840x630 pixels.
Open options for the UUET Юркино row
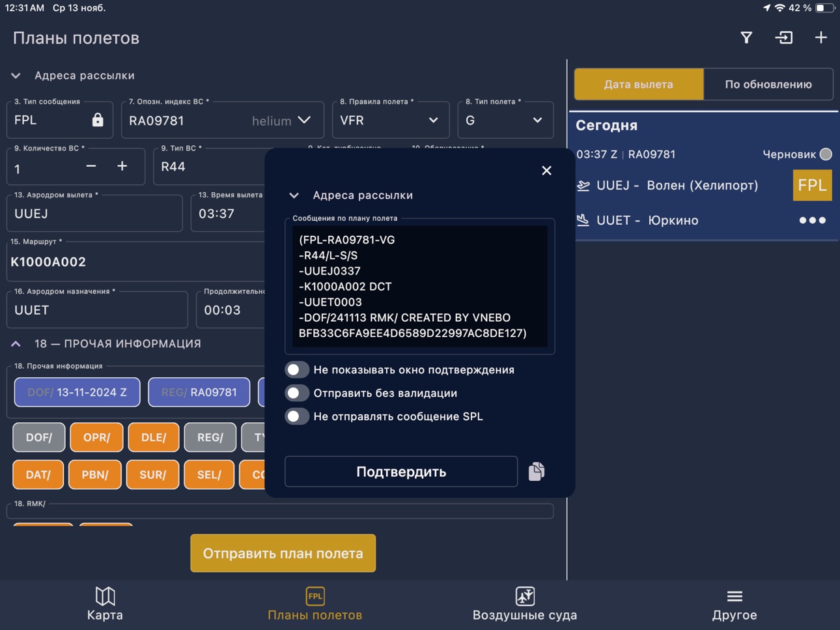812,220
